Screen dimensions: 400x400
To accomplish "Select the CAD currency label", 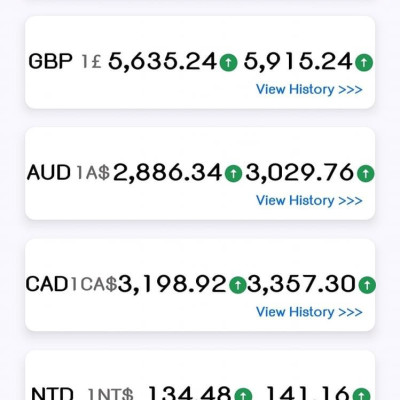I will pos(47,284).
